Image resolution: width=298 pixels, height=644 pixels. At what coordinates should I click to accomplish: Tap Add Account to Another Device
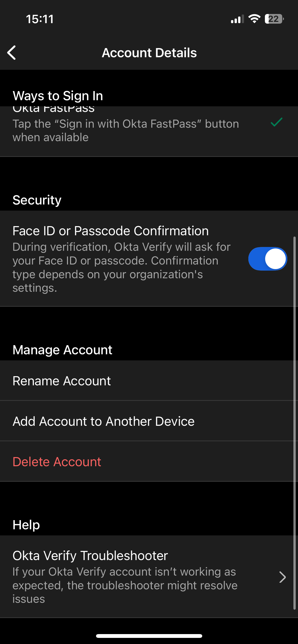(103, 421)
